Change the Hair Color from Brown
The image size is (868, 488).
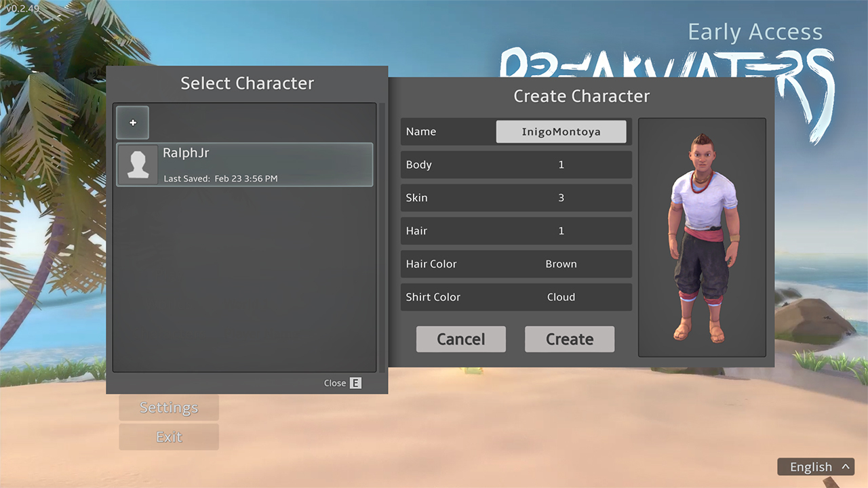561,264
